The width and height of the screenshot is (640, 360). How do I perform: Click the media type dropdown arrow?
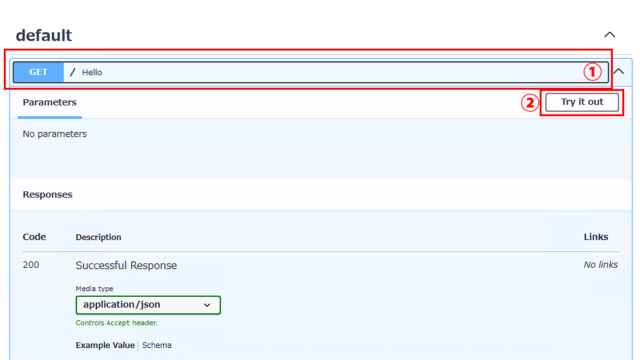tap(207, 305)
